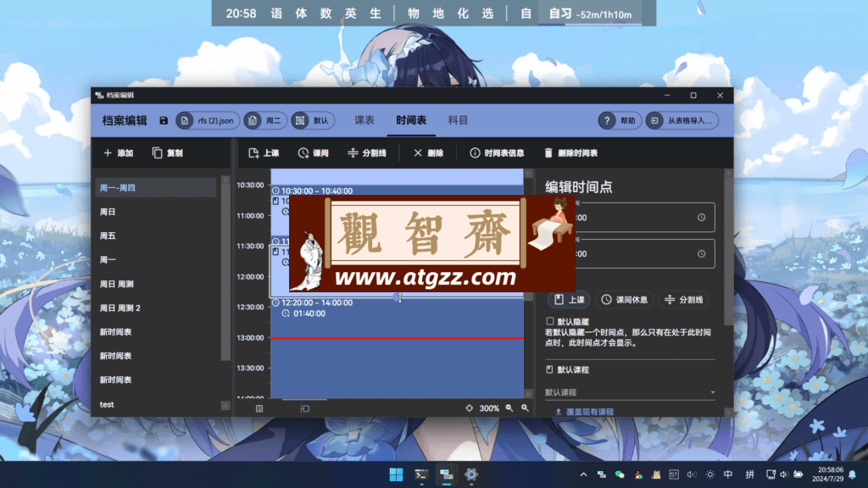
Task: Click the clock icon in first time field
Action: click(x=701, y=218)
